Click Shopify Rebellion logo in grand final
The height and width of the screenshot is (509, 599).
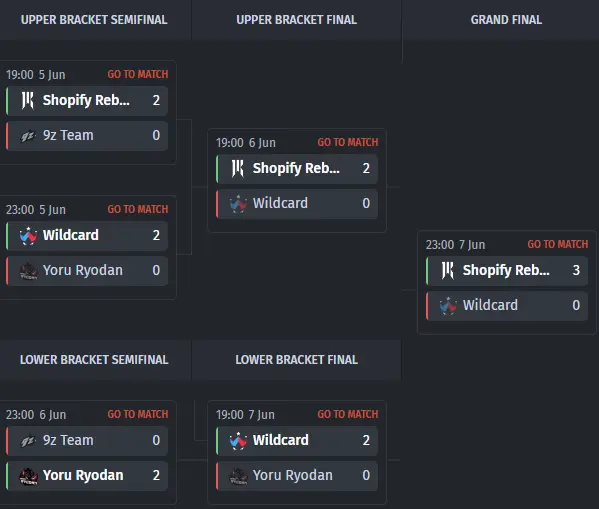pos(448,271)
